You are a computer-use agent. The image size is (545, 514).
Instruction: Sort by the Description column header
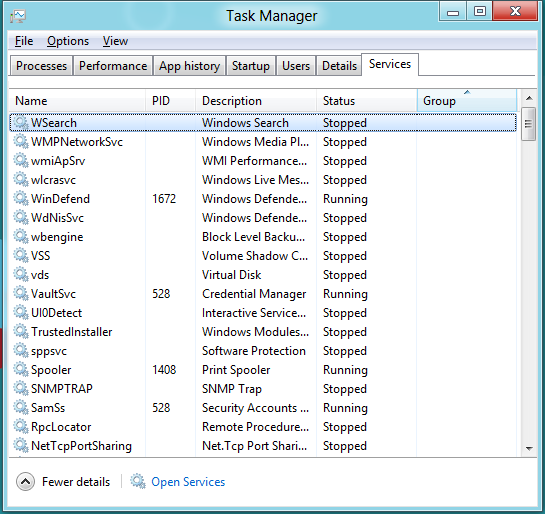(256, 101)
